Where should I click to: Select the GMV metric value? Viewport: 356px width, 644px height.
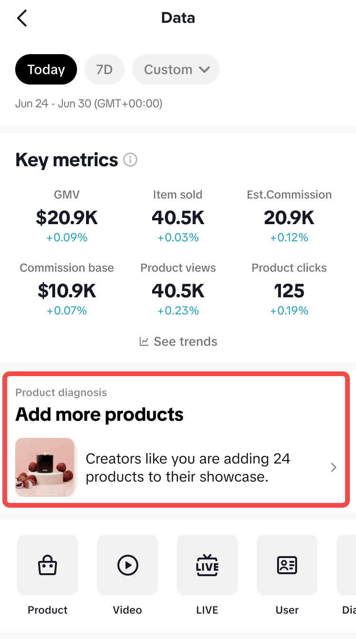click(x=67, y=218)
